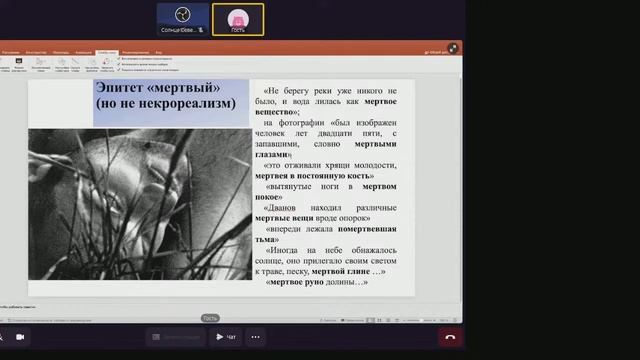Toggle the first ribbon checkbox for narration

(119, 58)
